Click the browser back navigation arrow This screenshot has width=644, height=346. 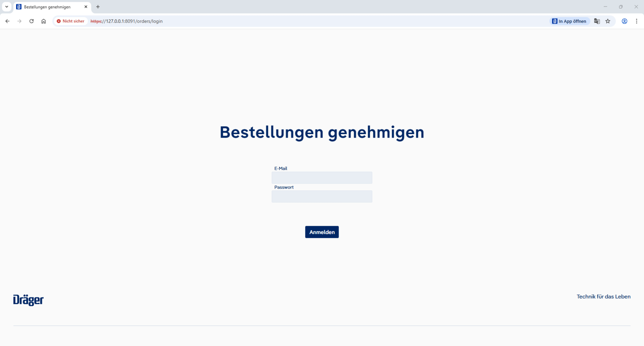7,21
